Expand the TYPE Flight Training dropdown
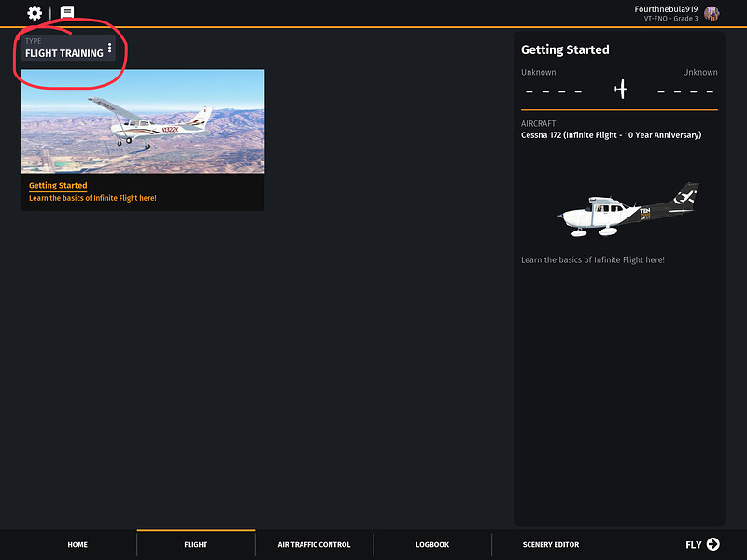 (68, 48)
